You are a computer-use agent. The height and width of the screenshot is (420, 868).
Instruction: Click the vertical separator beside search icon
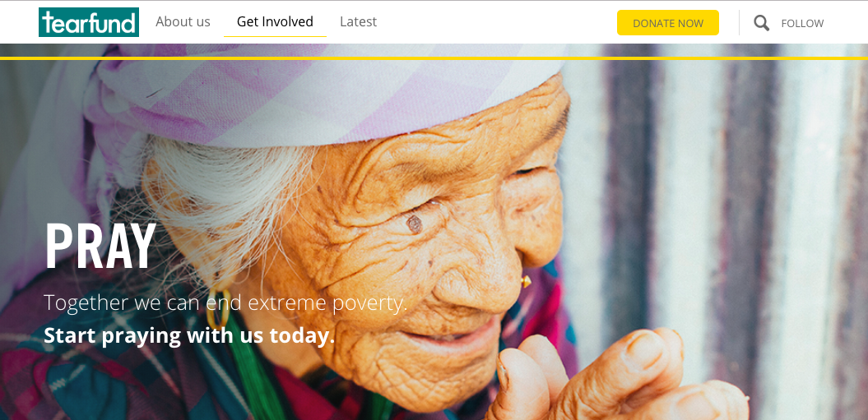click(739, 23)
